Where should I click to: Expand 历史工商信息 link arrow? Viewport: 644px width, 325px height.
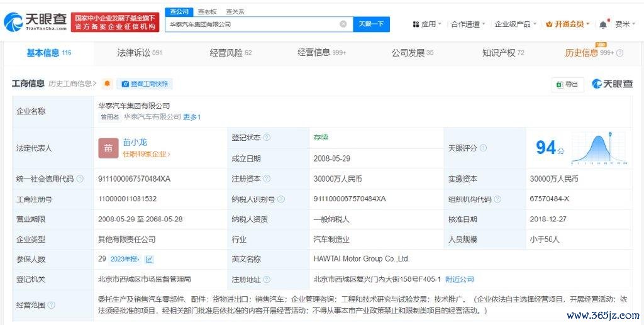pyautogui.click(x=72, y=84)
